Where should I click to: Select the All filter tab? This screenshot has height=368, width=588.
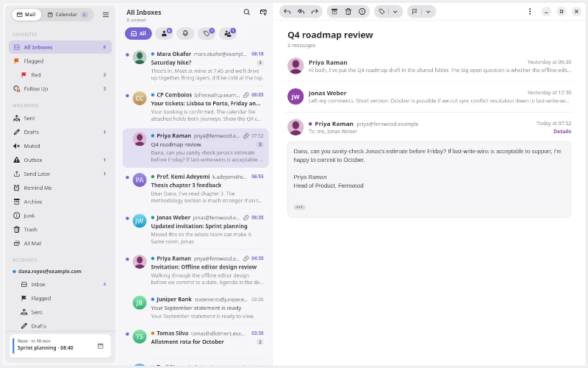click(138, 33)
